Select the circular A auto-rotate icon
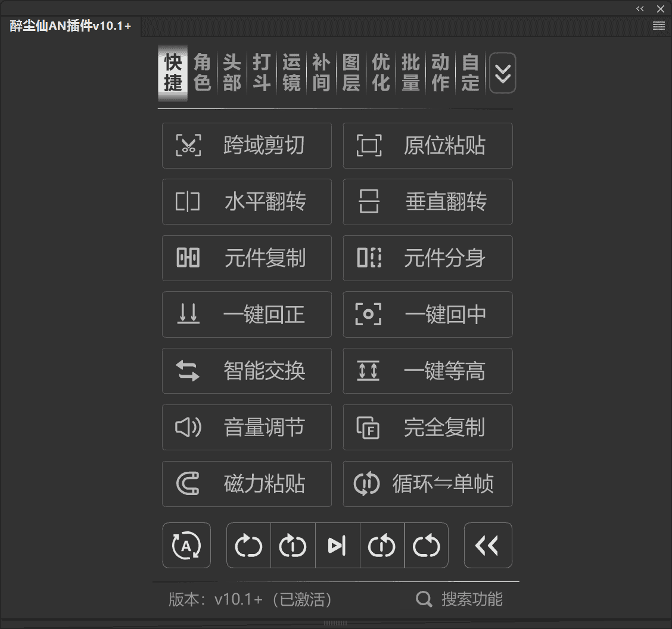Image resolution: width=672 pixels, height=629 pixels. tap(186, 545)
